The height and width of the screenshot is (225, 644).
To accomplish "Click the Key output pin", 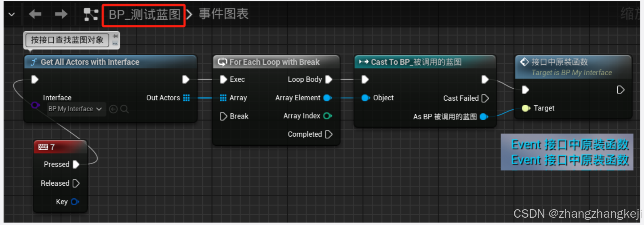I will 75,202.
